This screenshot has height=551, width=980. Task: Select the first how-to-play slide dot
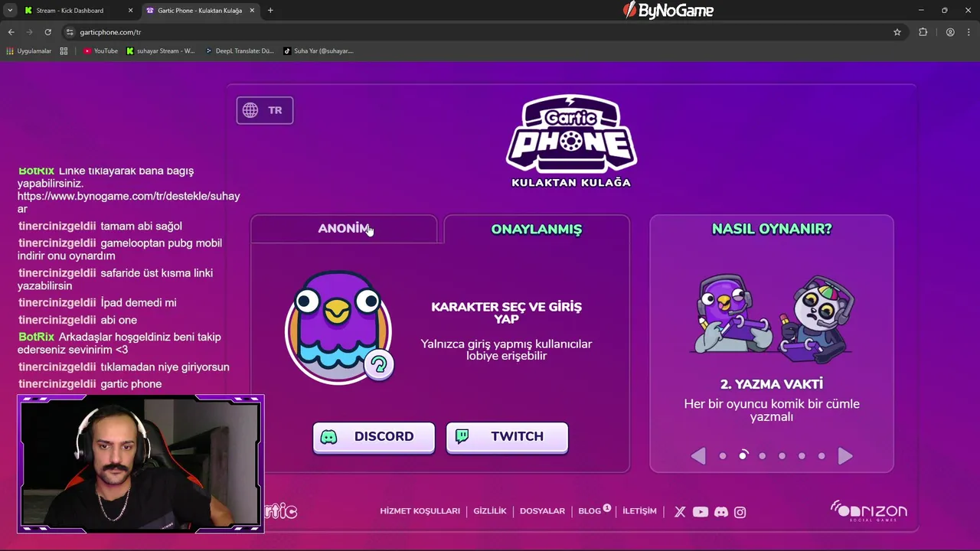tap(723, 456)
